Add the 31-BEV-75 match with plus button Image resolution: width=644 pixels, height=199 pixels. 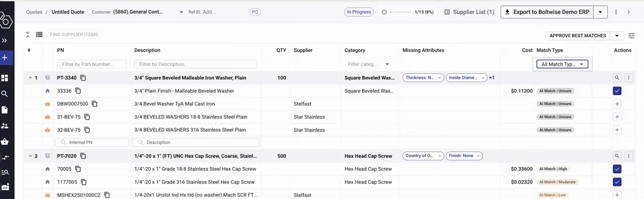(617, 117)
